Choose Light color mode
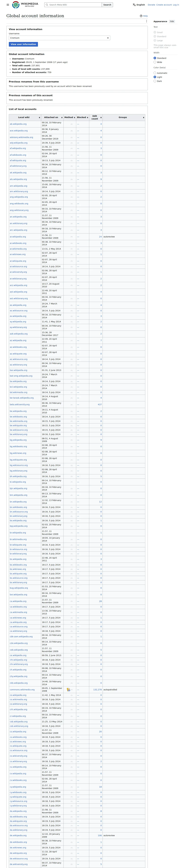The width and height of the screenshot is (186, 868). (155, 77)
